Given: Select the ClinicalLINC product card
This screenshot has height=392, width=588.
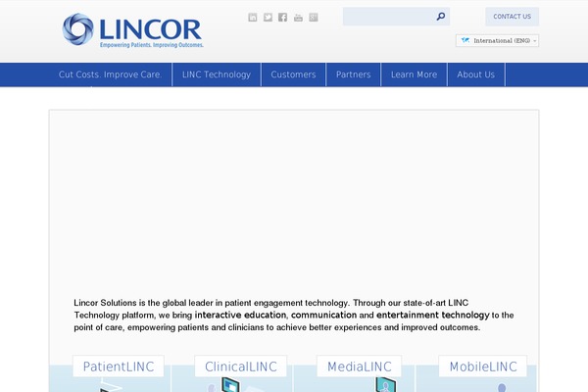Looking at the screenshot, I should 241,367.
